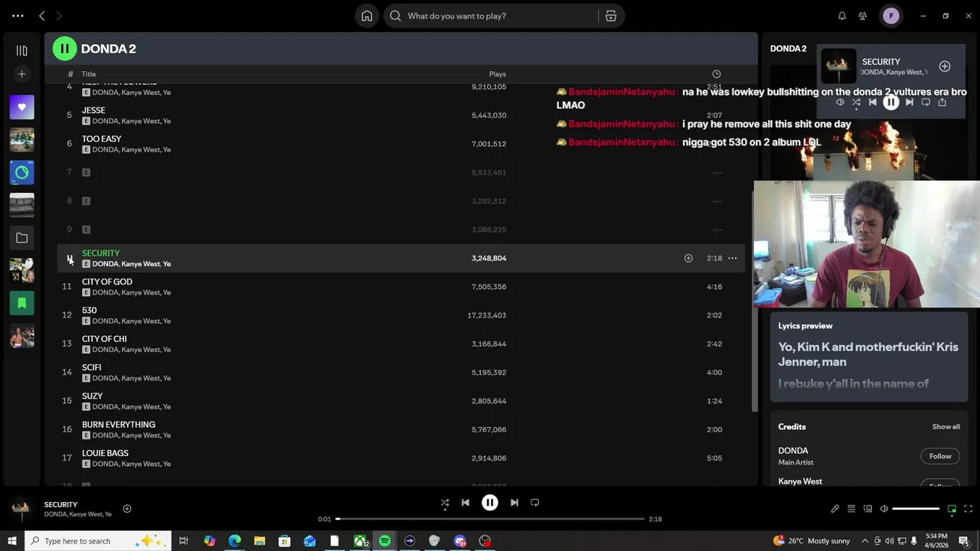Open the Browse icon beside the search box

point(611,16)
